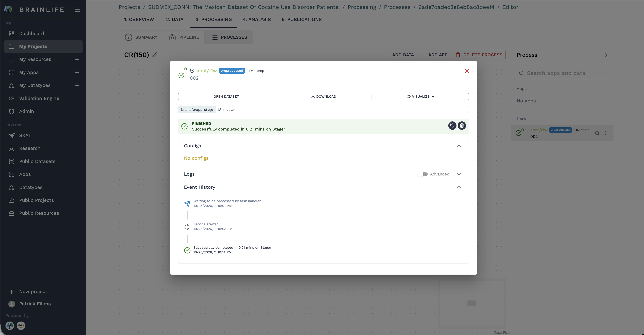The height and width of the screenshot is (335, 644).
Task: Open three-dot menu on anat/t1w data row
Action: [605, 133]
